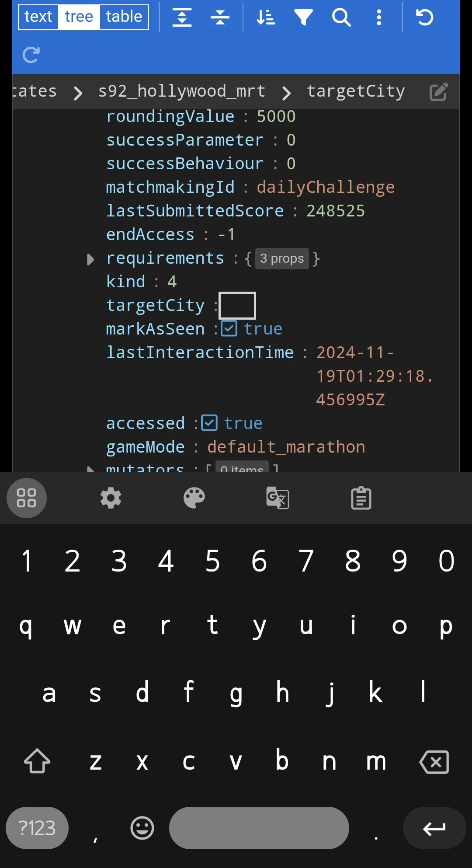
Task: Click chevron after s92_hollywood_mrt breadcrumb
Action: tap(286, 93)
